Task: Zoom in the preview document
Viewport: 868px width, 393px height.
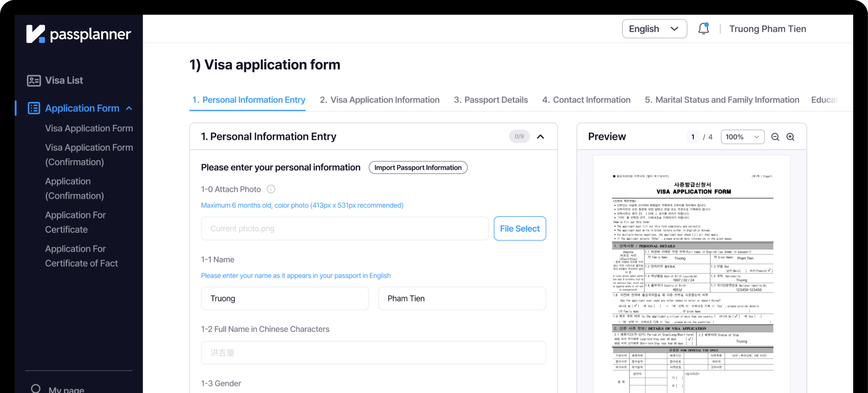Action: (x=790, y=137)
